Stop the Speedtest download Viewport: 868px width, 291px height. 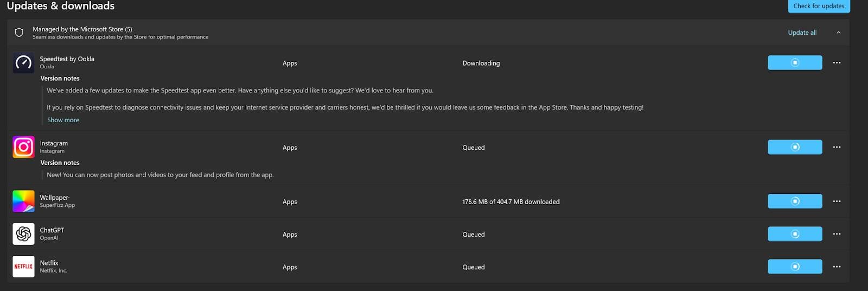794,63
